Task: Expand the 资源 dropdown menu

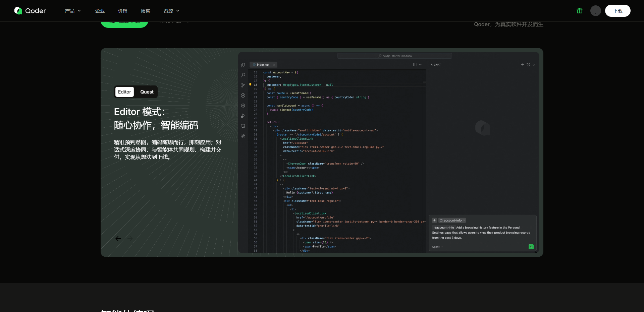Action: pos(171,11)
